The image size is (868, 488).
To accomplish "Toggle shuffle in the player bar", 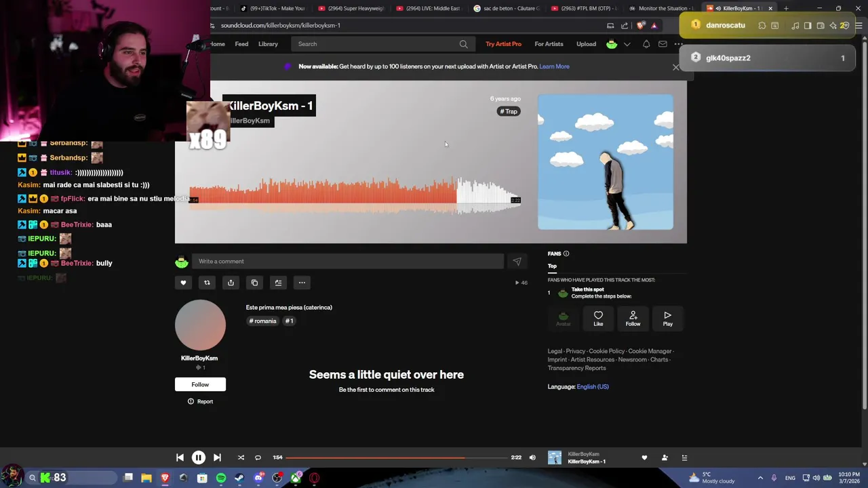I will [x=241, y=458].
